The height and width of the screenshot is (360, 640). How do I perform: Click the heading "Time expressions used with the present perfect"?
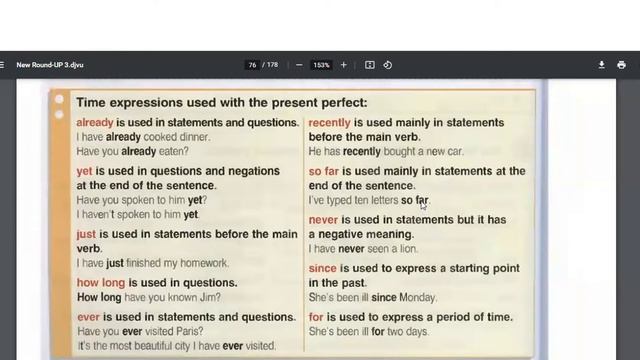click(x=222, y=102)
